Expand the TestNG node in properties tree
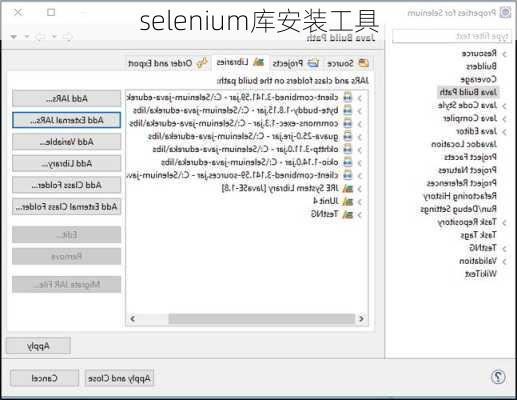This screenshot has width=517, height=400. 504,249
